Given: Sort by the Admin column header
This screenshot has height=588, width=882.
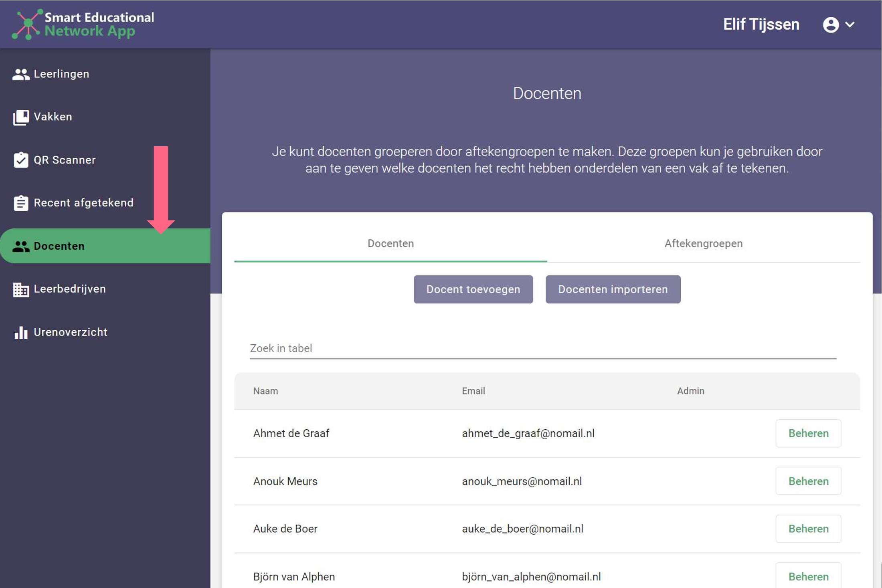Looking at the screenshot, I should point(690,391).
